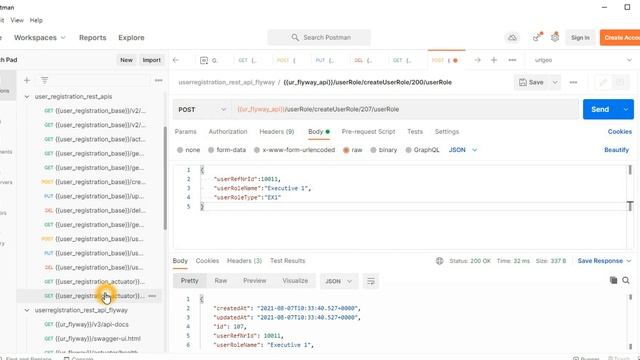Click the back arrow beside request tabs
Viewport: 640px width, 360px height.
[176, 60]
